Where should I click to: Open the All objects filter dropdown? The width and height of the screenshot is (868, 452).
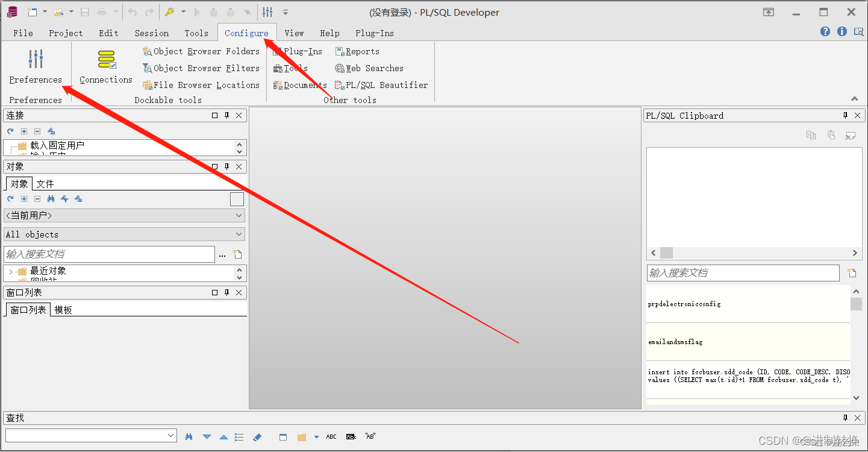coord(124,234)
